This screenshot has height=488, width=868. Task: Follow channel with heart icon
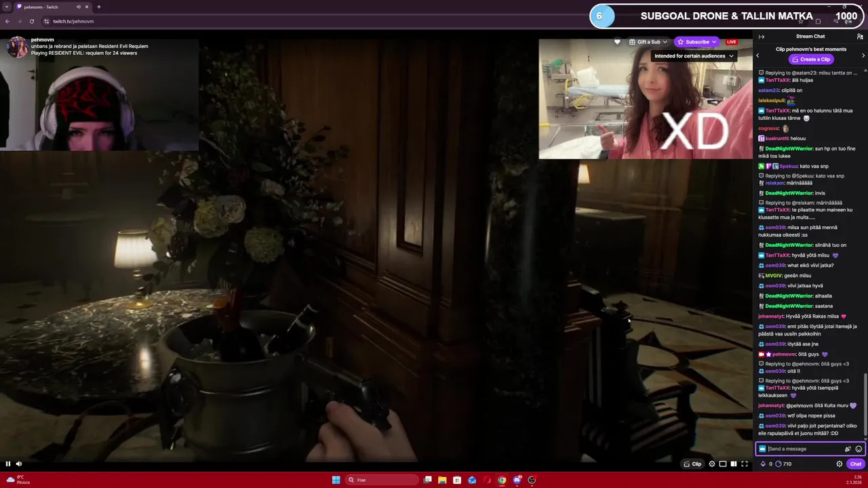617,42
